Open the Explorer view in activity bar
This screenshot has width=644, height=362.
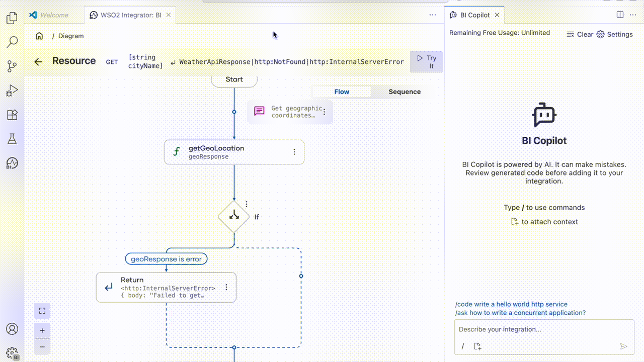pyautogui.click(x=12, y=18)
